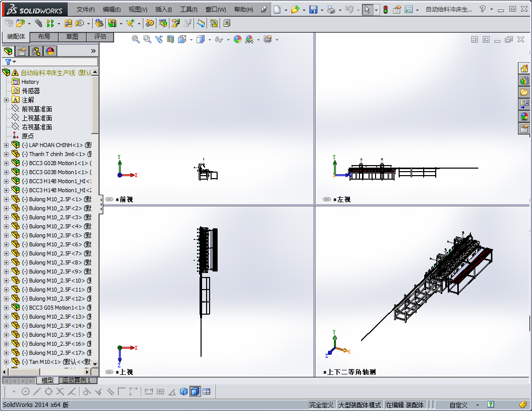Click the Zoom to Fit icon

tap(136, 40)
